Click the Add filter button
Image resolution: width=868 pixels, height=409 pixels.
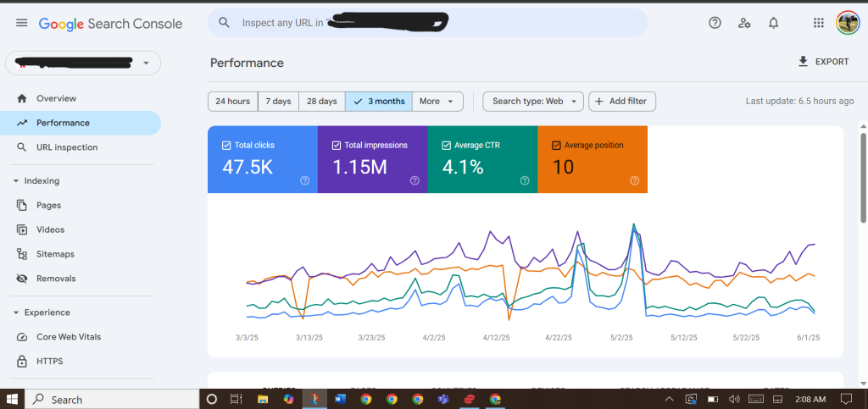[621, 102]
